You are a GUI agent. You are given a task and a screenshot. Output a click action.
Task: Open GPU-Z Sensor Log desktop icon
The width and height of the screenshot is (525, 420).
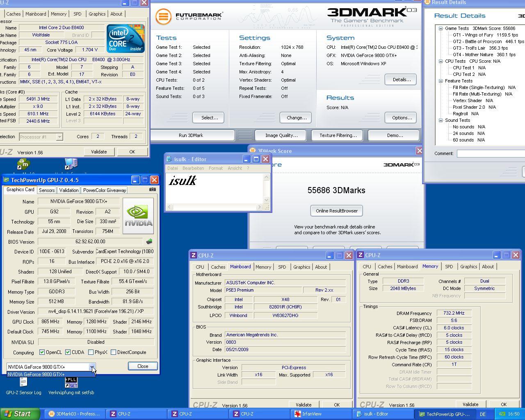pos(23,386)
